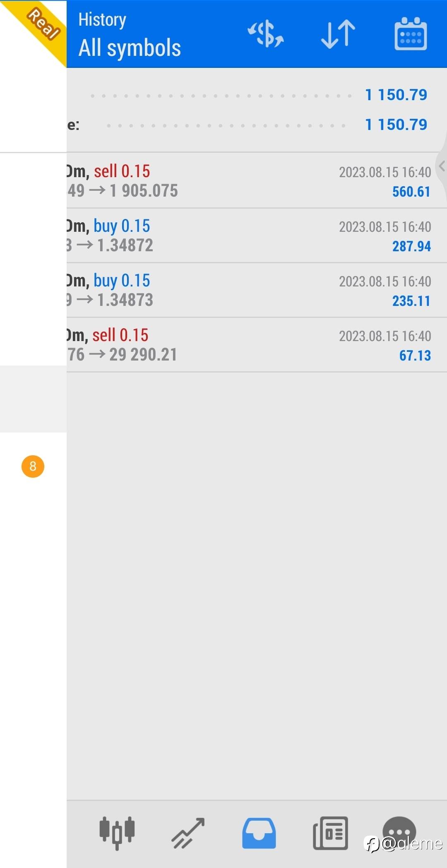The width and height of the screenshot is (447, 868).
Task: Open the News newspaper tab
Action: coord(330,832)
